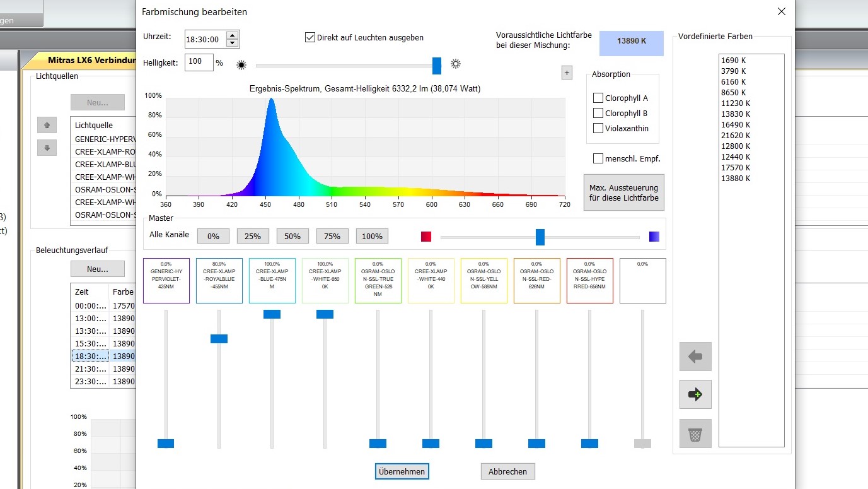
Task: Uncheck Direkt auf Leuchten ausgeben
Action: click(x=310, y=37)
